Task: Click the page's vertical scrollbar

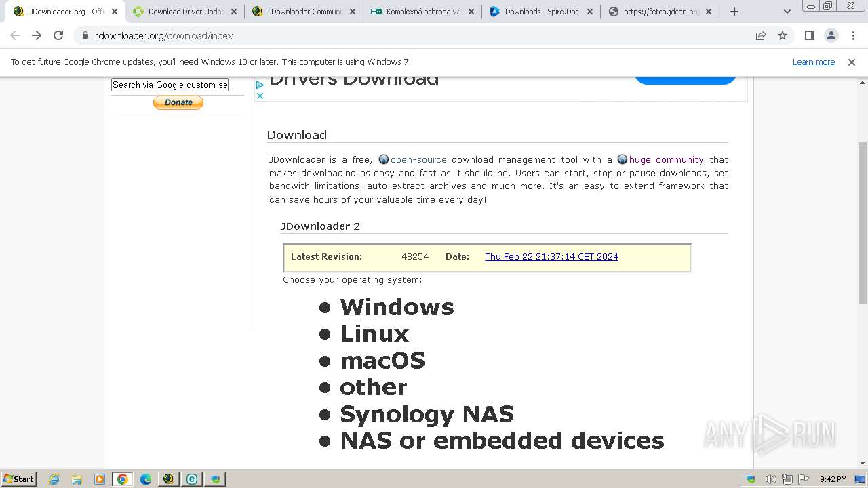Action: pyautogui.click(x=862, y=223)
